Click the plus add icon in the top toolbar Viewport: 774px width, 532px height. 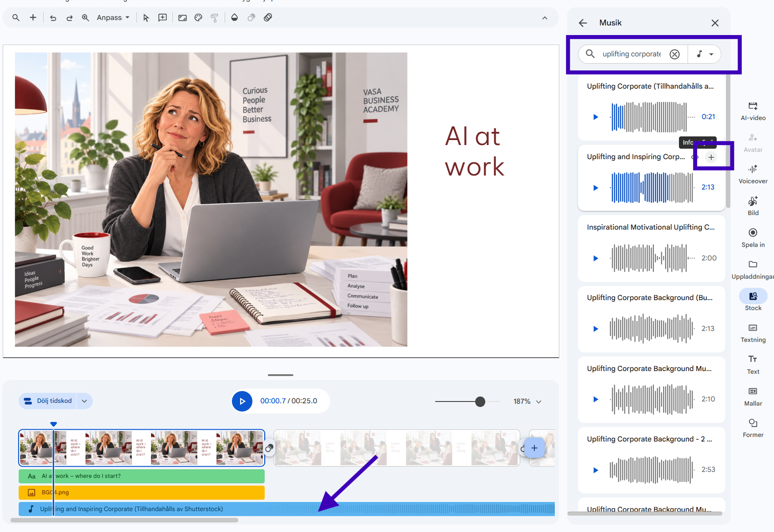(x=33, y=18)
